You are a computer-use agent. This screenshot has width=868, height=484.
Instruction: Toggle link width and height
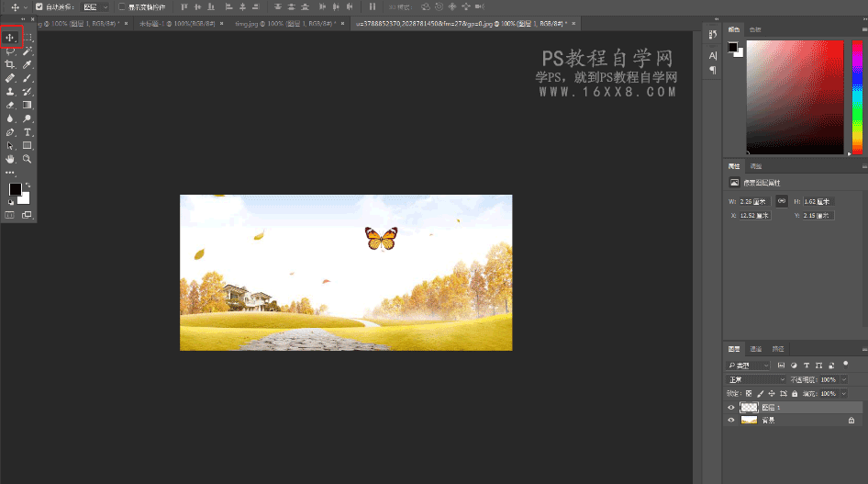click(x=781, y=201)
